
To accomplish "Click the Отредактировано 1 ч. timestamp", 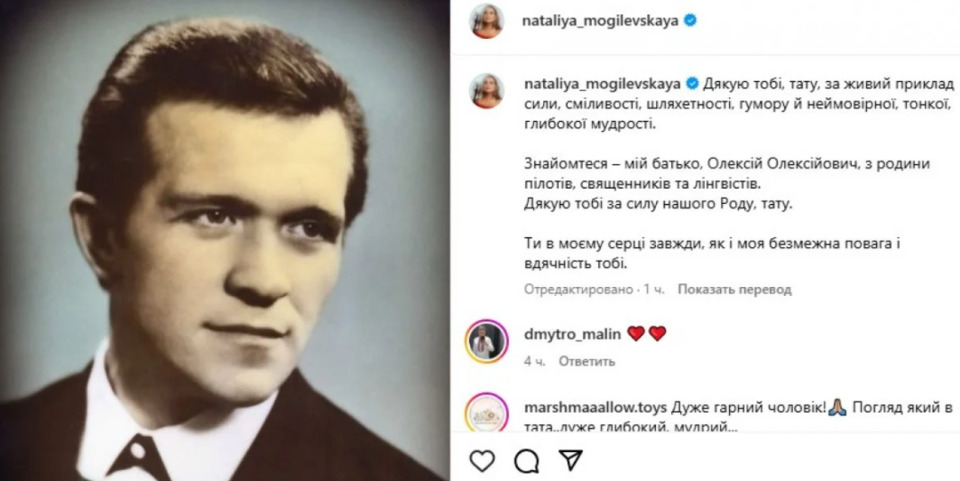I will 594,289.
